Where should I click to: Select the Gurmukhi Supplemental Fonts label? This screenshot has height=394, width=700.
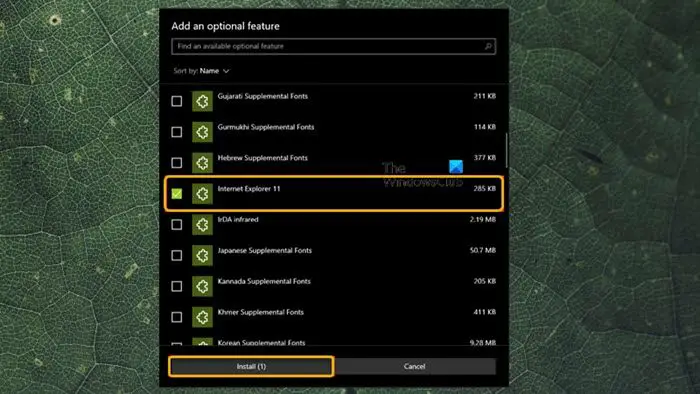click(266, 127)
